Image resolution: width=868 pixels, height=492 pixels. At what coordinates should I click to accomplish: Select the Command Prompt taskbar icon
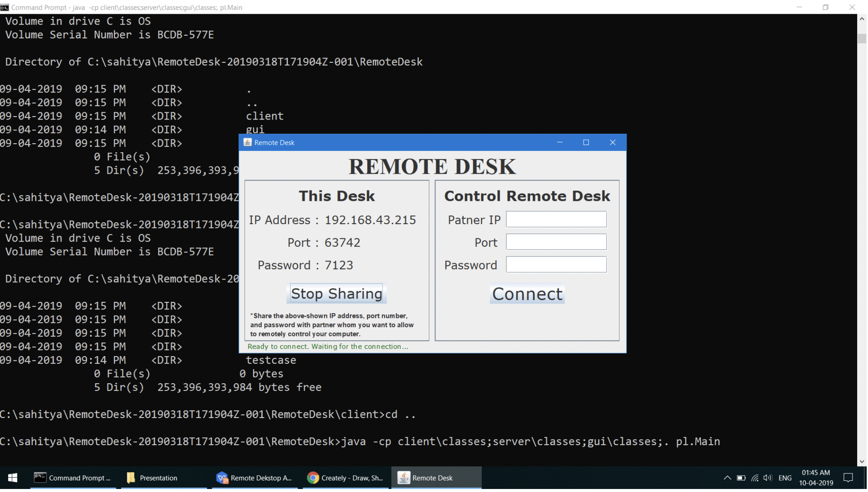click(x=72, y=477)
